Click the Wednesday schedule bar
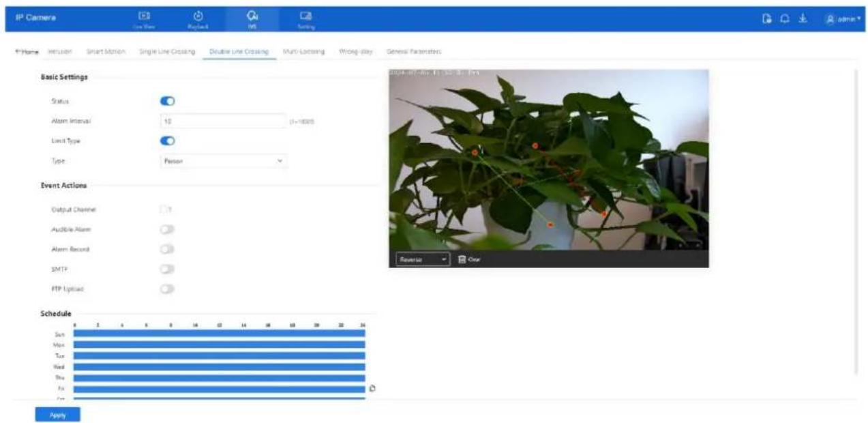868x423 pixels. [x=219, y=366]
